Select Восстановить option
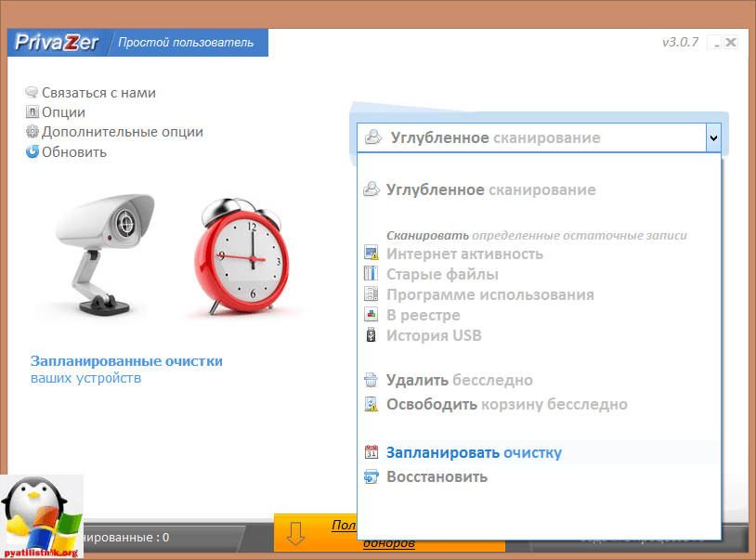Image resolution: width=756 pixels, height=560 pixels. [437, 476]
